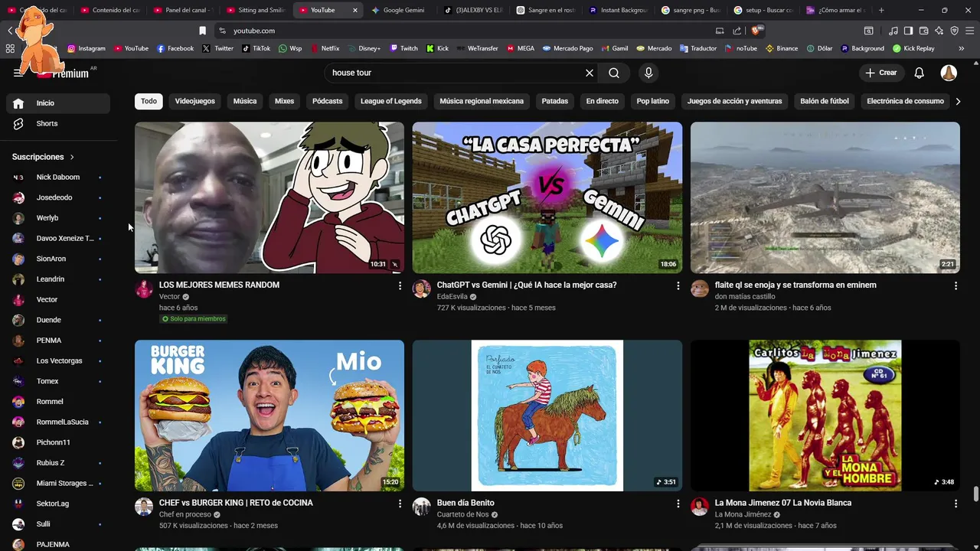This screenshot has height=551, width=980.
Task: Start voice search with the microphone
Action: coord(648,73)
